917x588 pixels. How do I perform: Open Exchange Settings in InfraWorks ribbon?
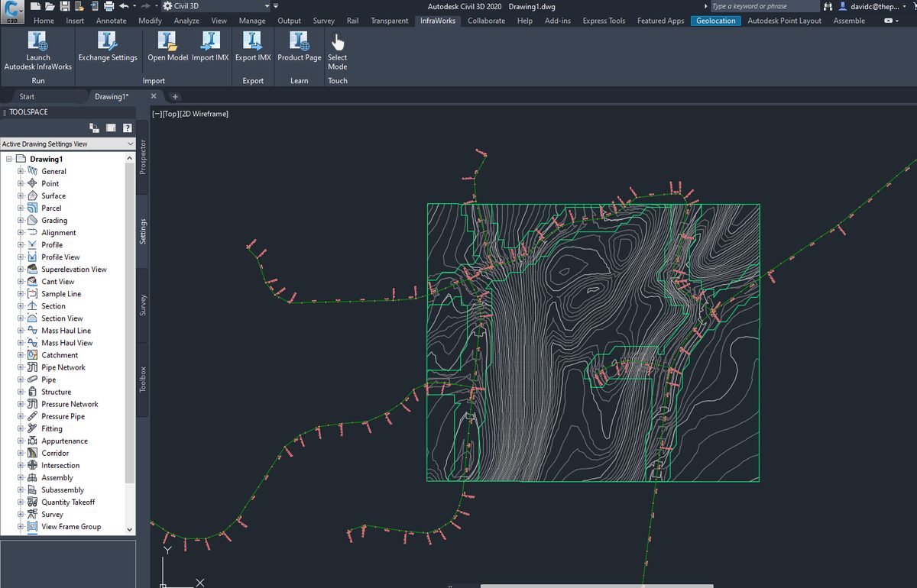point(108,47)
